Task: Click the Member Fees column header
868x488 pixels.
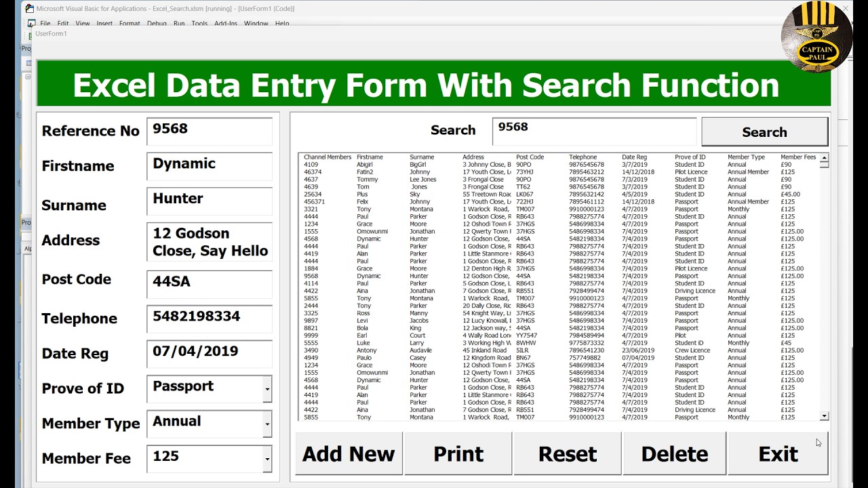Action: click(798, 157)
